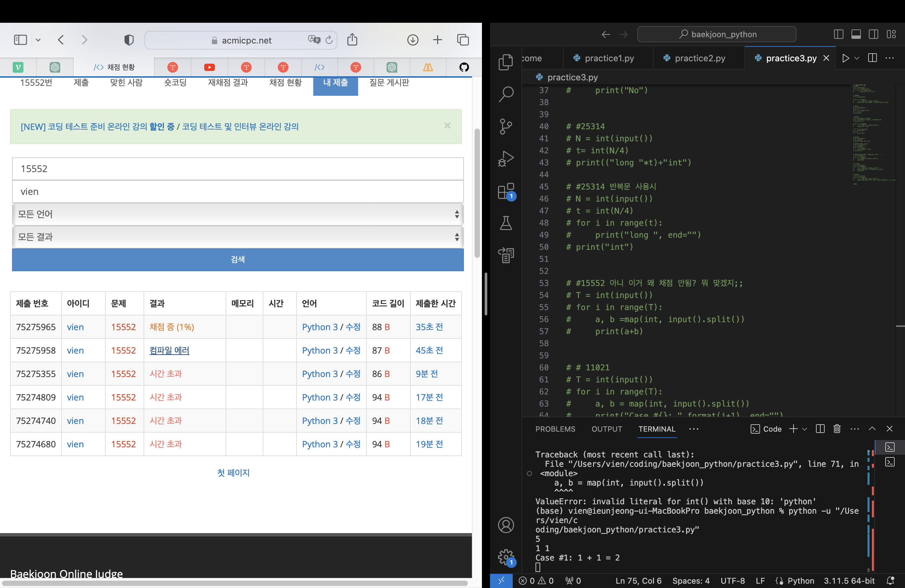Kill terminal with the trash icon
This screenshot has width=905, height=588.
(836, 429)
